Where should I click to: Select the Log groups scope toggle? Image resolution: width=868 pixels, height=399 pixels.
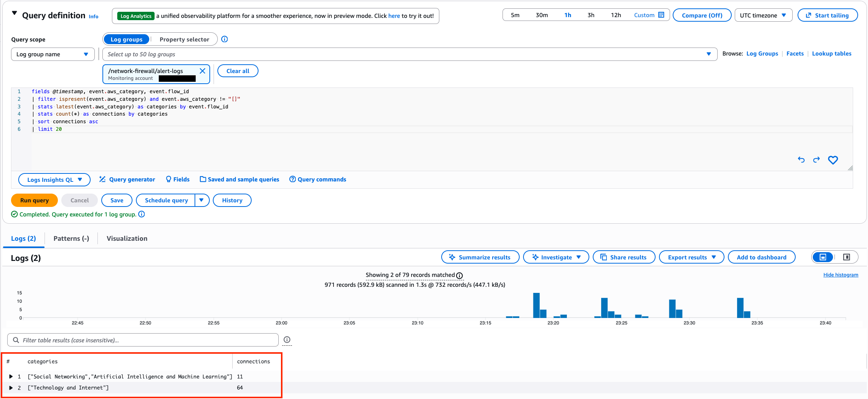point(126,40)
